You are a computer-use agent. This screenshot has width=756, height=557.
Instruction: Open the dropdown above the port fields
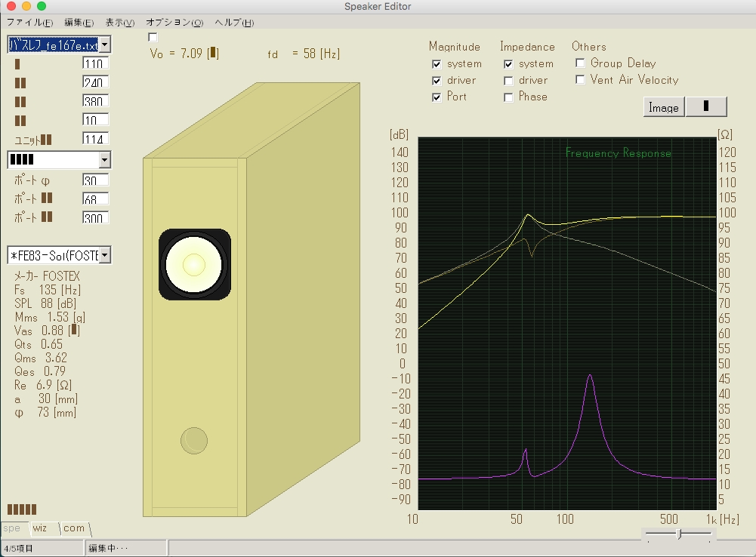[x=104, y=160]
